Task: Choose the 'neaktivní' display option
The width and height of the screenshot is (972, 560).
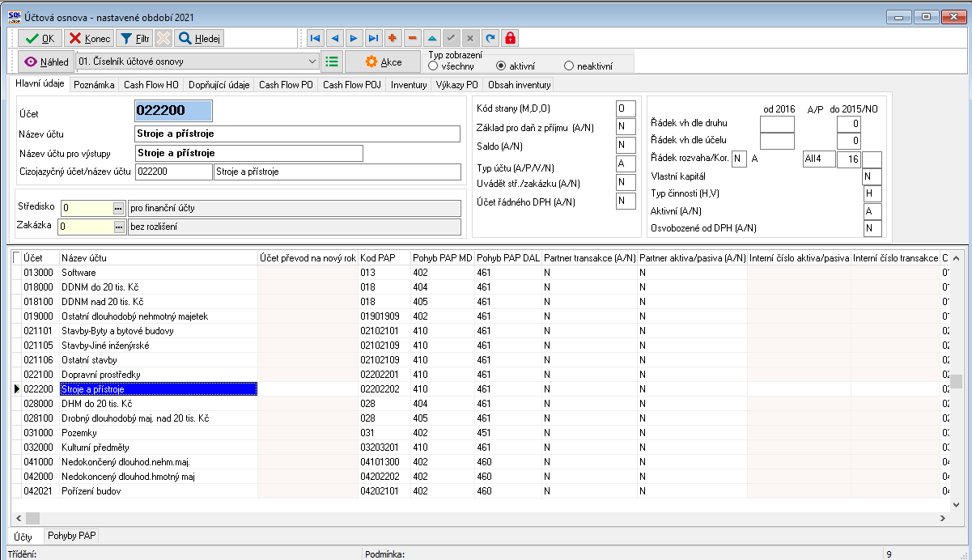Action: (569, 66)
